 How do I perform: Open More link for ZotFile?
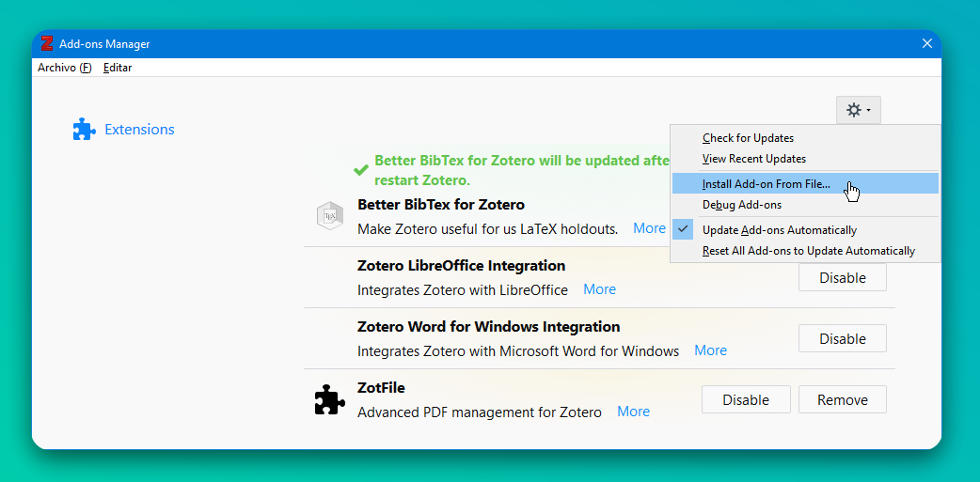(633, 412)
